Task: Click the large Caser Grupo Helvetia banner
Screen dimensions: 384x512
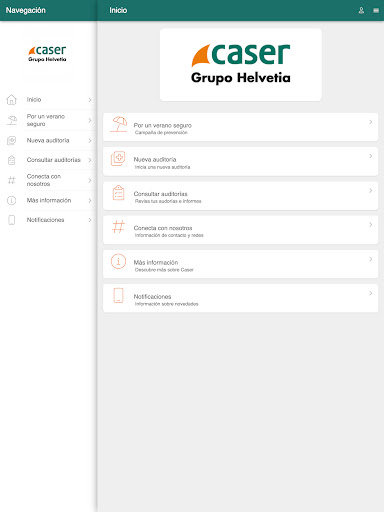Action: pyautogui.click(x=241, y=64)
